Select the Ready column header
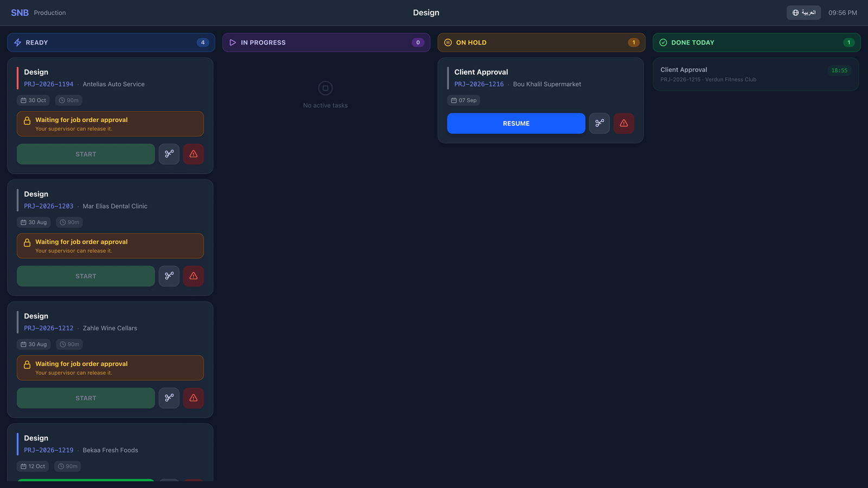Image resolution: width=868 pixels, height=488 pixels. pos(111,42)
